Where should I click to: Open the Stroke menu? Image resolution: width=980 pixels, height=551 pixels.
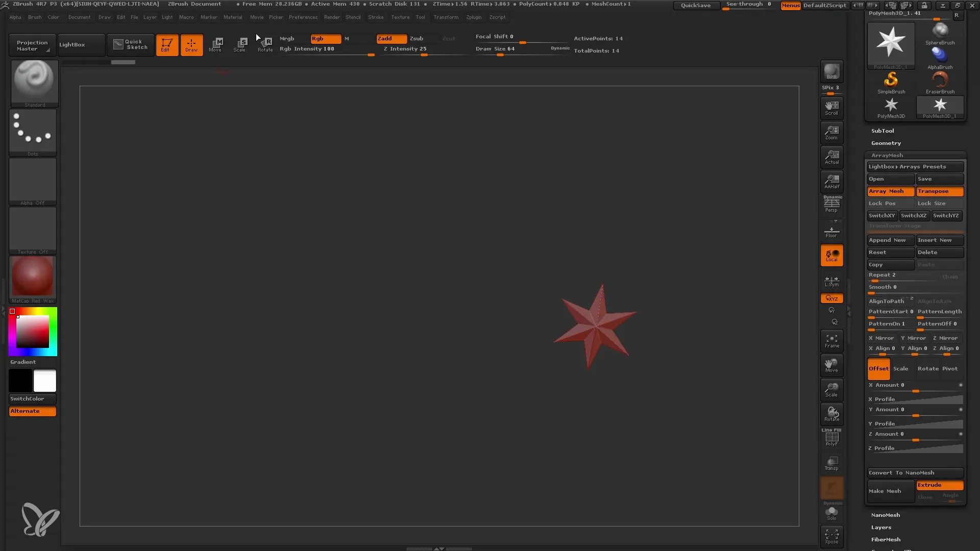pos(376,17)
